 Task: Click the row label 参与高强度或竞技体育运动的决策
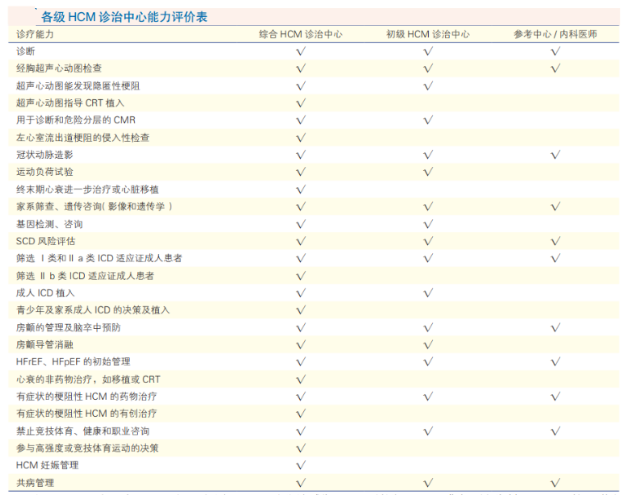pyautogui.click(x=88, y=448)
